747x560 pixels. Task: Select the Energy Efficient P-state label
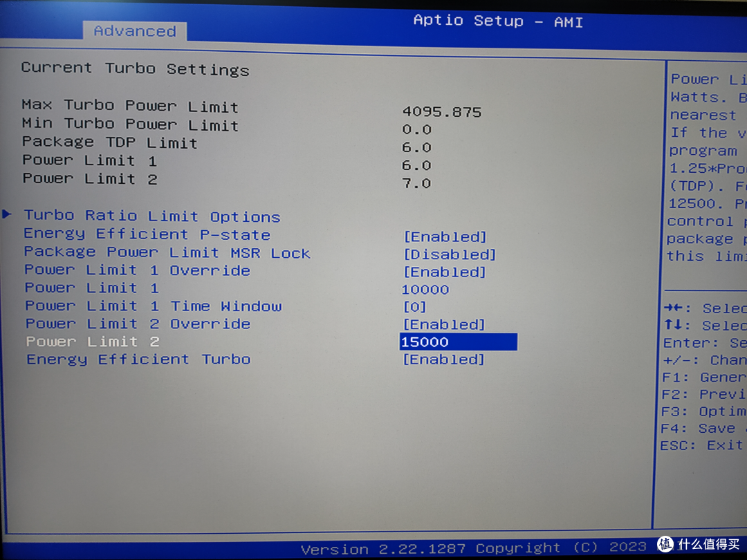pyautogui.click(x=147, y=234)
